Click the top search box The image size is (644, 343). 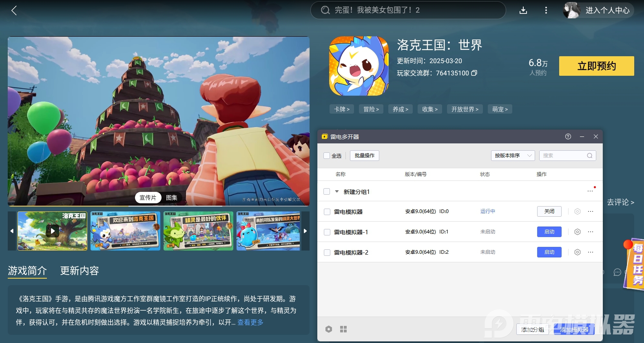408,10
